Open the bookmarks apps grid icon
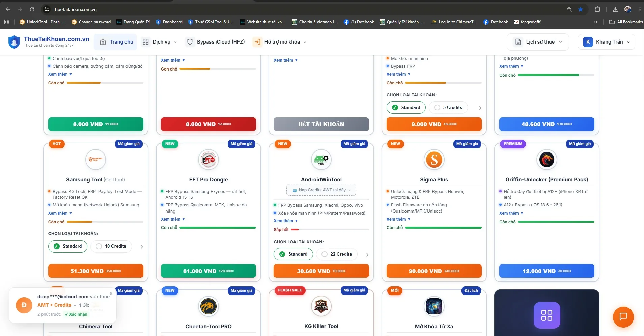This screenshot has width=644, height=336. (7, 22)
